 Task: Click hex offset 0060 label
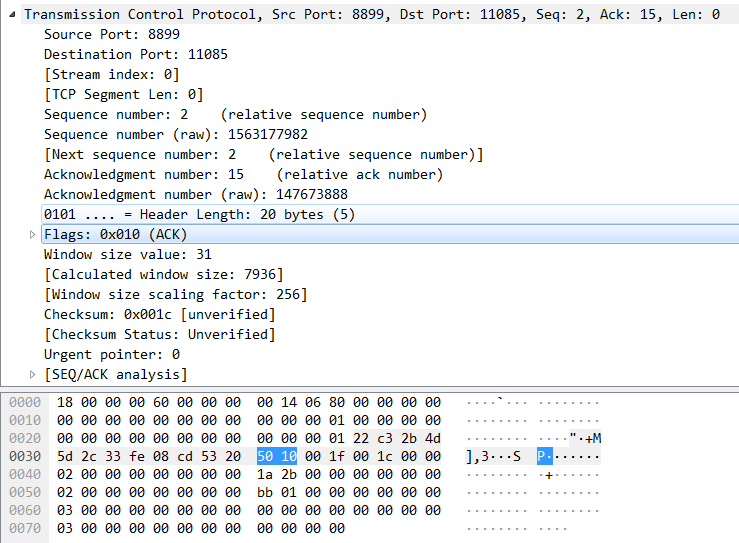pyautogui.click(x=25, y=510)
